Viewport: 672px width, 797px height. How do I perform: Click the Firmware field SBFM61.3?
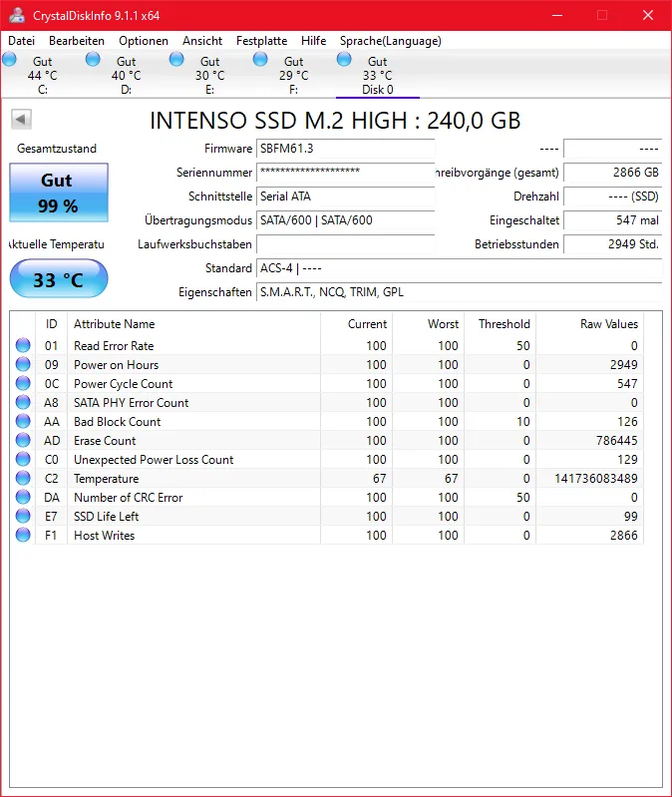coord(345,149)
